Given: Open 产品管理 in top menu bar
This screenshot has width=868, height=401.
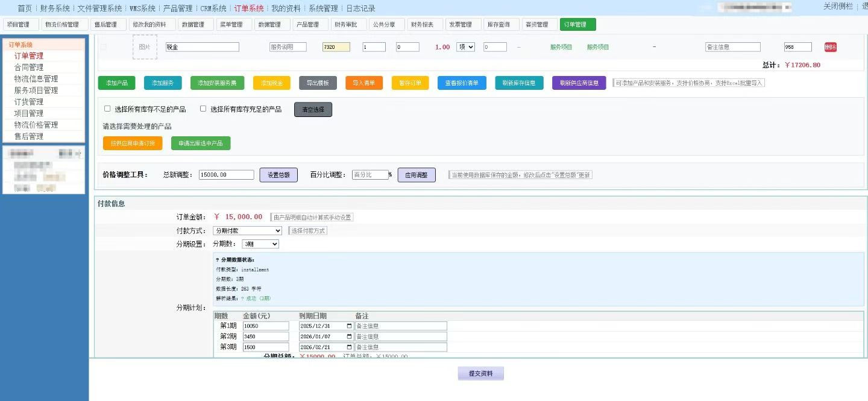Looking at the screenshot, I should [178, 8].
